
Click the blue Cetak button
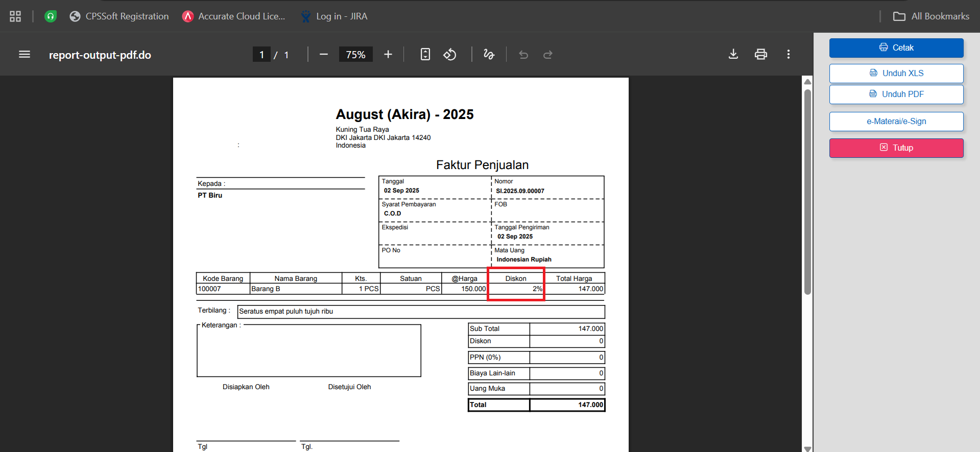click(896, 47)
